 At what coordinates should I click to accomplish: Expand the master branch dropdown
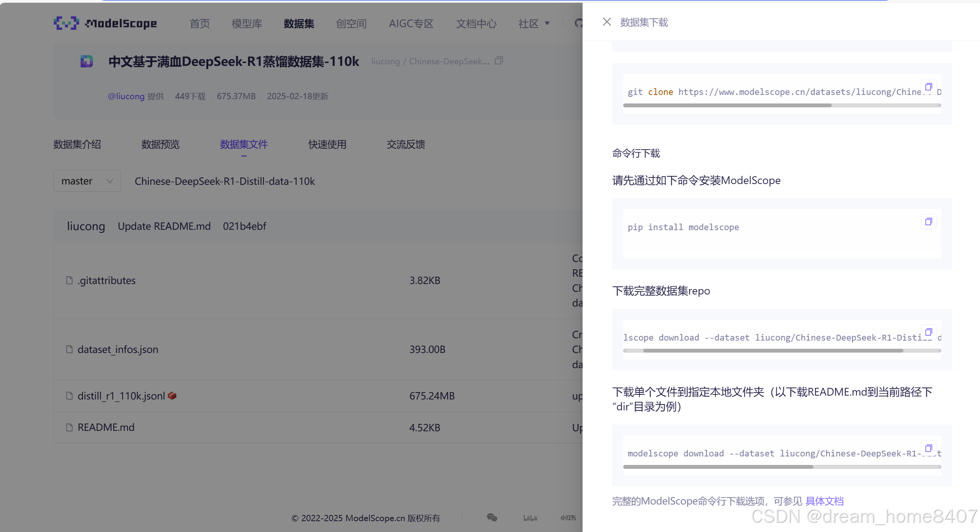tap(87, 181)
